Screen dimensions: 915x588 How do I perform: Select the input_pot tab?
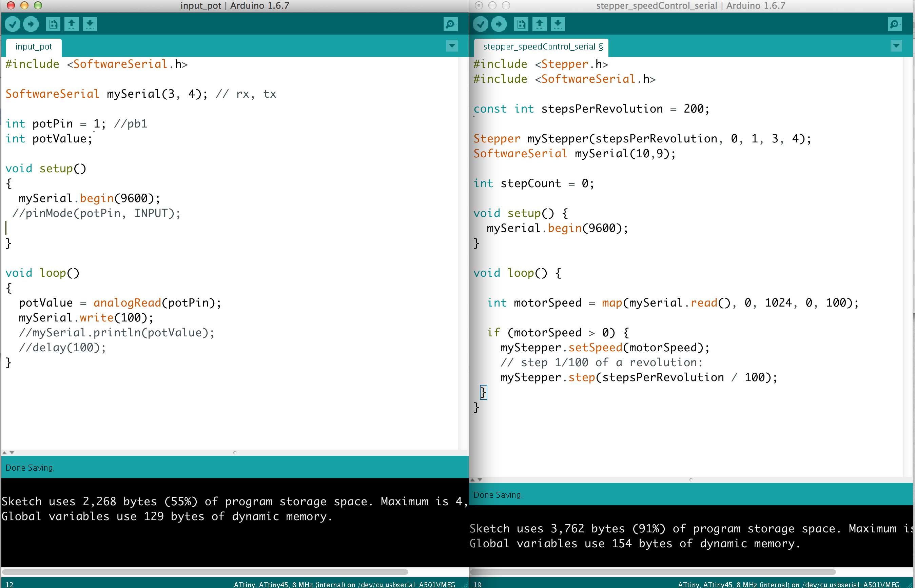34,47
